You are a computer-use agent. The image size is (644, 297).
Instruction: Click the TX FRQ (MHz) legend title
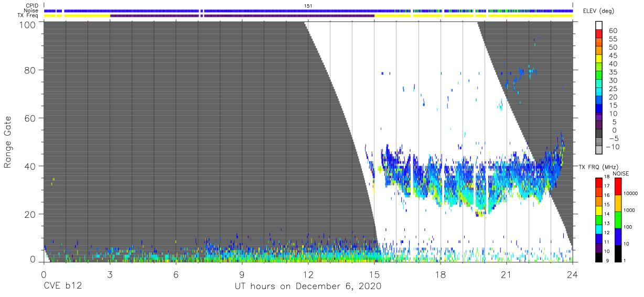pyautogui.click(x=599, y=167)
